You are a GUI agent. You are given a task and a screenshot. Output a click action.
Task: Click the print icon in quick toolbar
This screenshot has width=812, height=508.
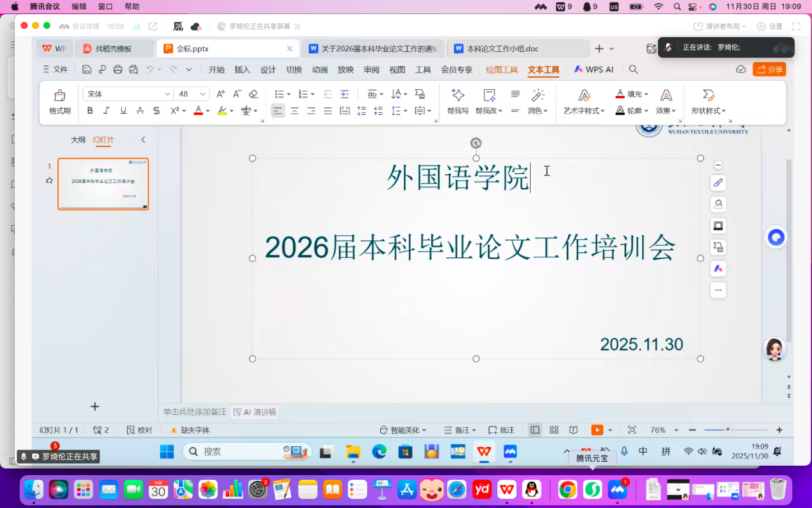118,70
